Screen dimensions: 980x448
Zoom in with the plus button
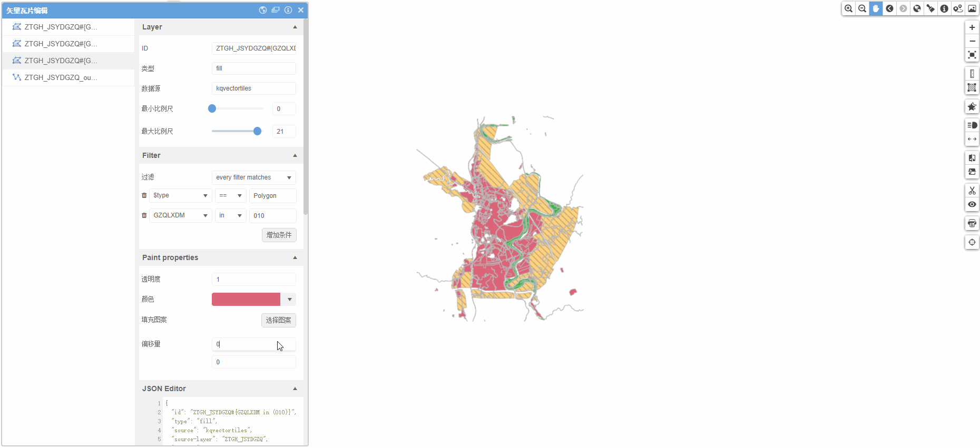[x=972, y=27]
